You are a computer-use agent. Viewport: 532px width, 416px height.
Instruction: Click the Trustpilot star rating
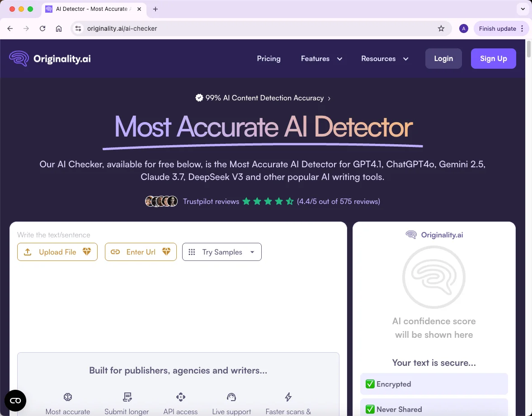click(268, 201)
